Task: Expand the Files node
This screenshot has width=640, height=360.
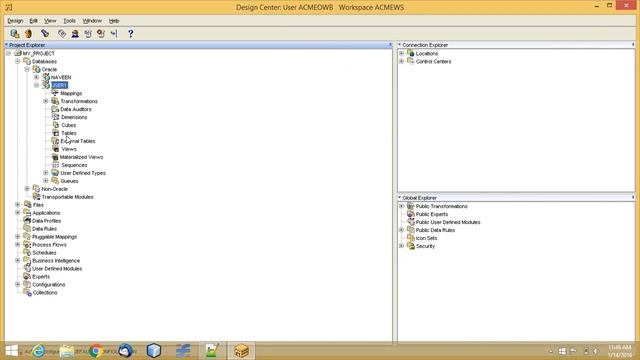Action: [18, 205]
